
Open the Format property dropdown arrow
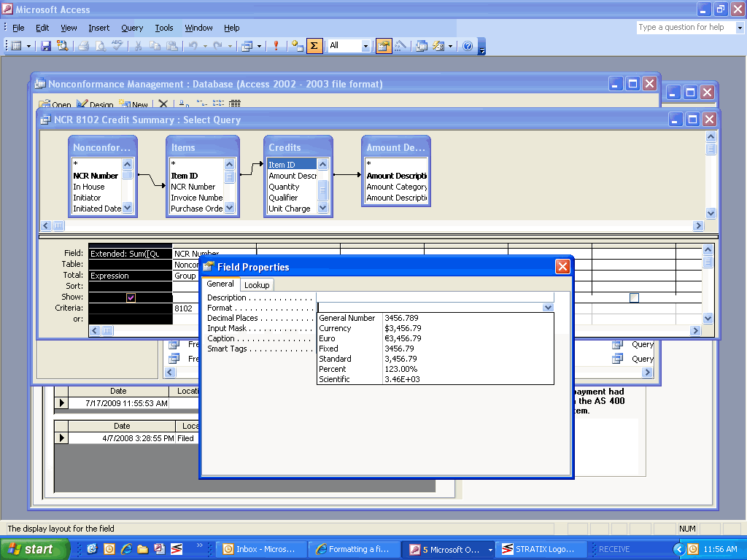(x=548, y=308)
